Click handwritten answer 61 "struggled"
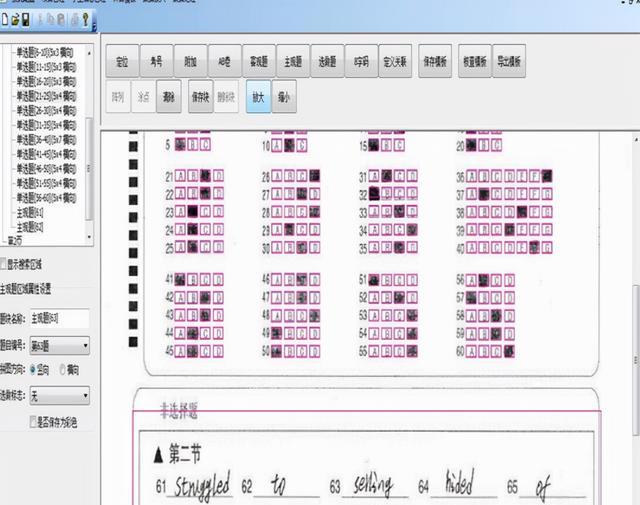This screenshot has width=640, height=505. (x=202, y=485)
